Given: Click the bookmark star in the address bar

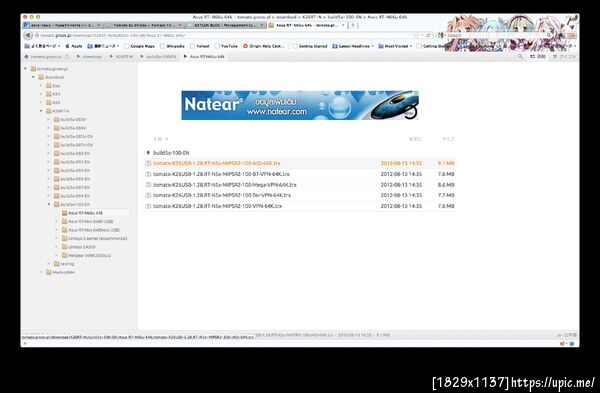Looking at the screenshot, I should [416, 35].
